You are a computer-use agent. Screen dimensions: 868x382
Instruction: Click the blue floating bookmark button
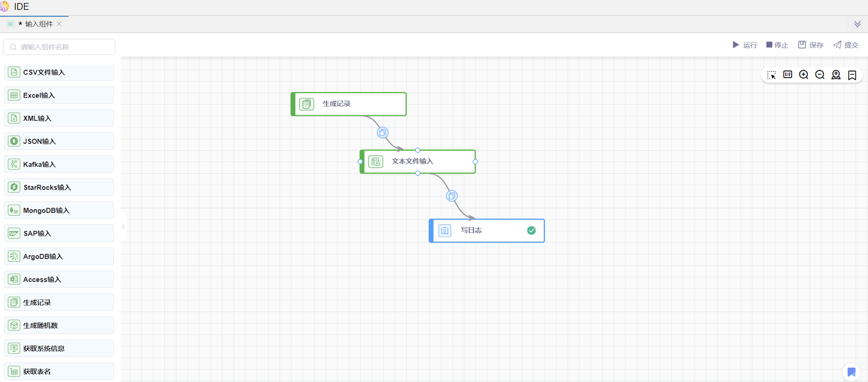(x=851, y=372)
